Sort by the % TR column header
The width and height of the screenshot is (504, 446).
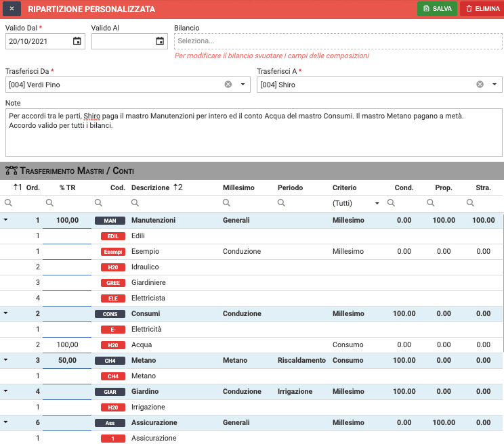68,187
